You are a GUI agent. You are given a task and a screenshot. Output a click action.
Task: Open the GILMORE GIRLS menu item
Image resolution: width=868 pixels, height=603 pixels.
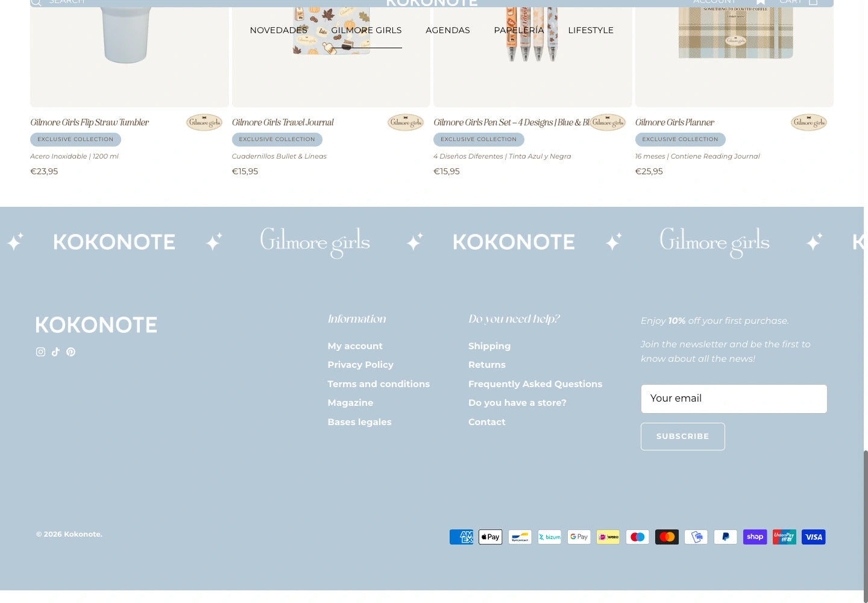(366, 30)
